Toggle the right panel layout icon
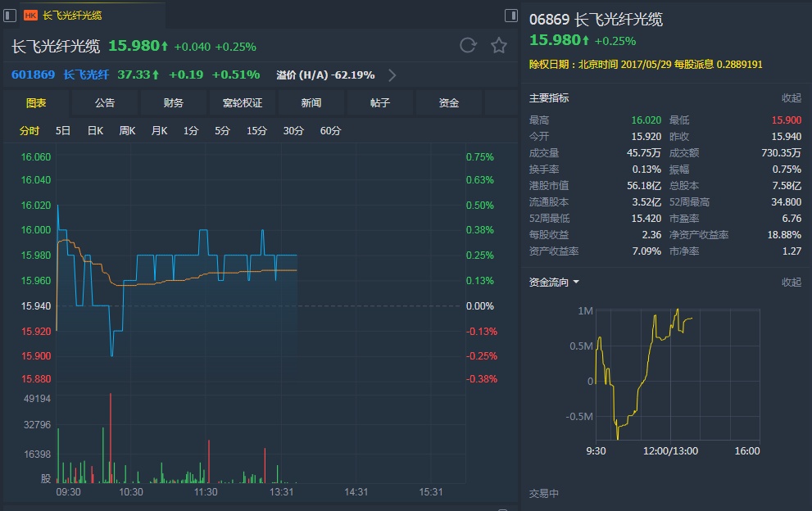The height and width of the screenshot is (511, 812). pos(511,16)
